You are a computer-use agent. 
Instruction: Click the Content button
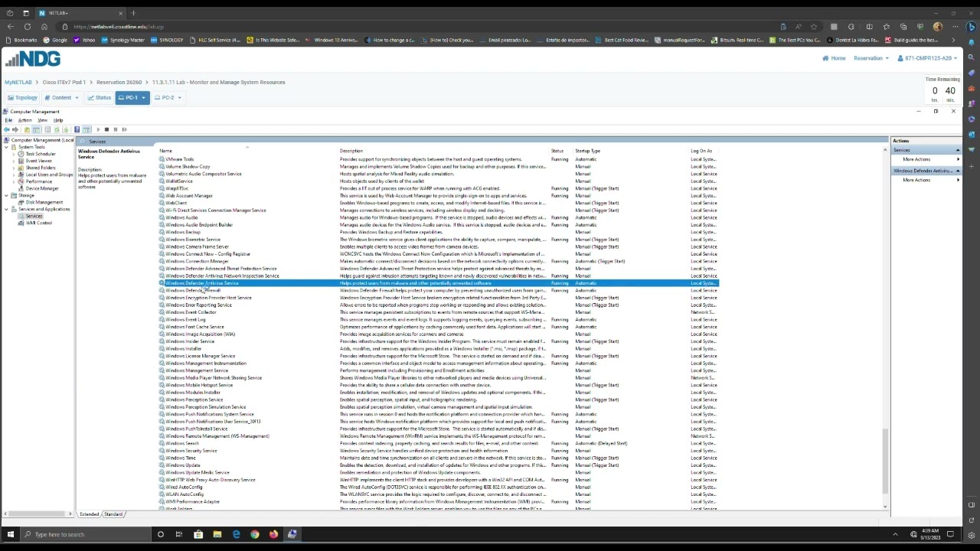point(61,98)
